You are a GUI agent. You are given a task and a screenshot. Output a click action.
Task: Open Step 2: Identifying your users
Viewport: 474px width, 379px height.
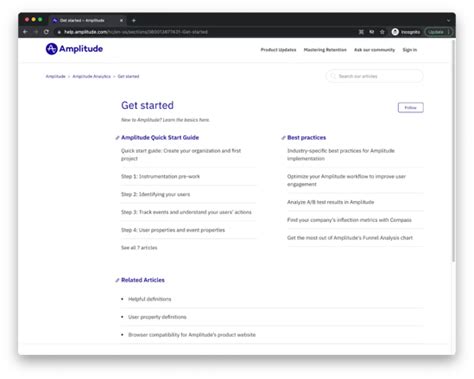[x=155, y=194]
